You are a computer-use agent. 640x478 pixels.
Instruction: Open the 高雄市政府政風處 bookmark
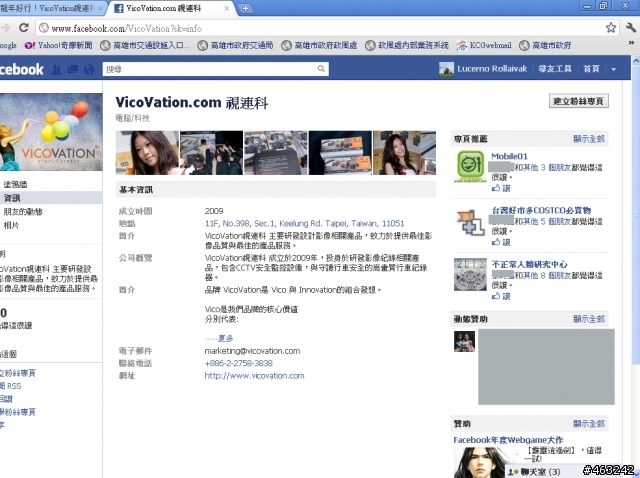(x=319, y=45)
